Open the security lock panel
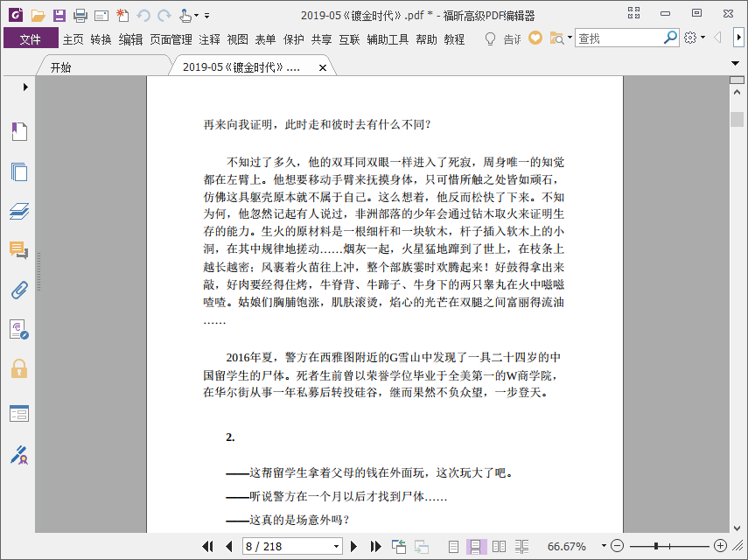 pos(19,368)
